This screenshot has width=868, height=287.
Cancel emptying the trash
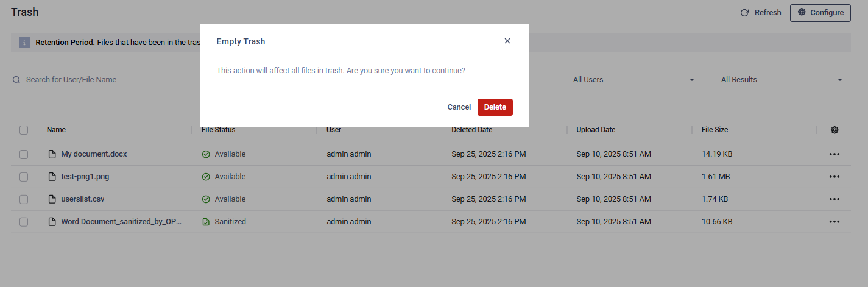(459, 107)
